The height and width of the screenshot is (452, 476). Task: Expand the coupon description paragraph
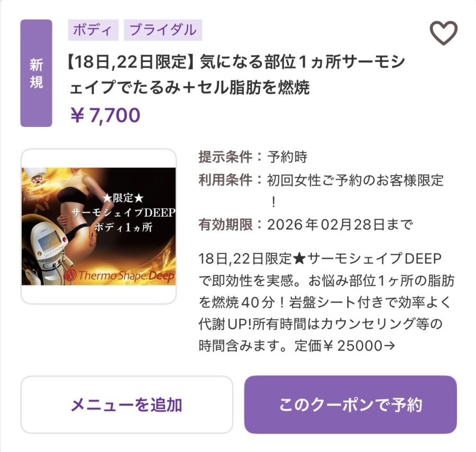[326, 302]
